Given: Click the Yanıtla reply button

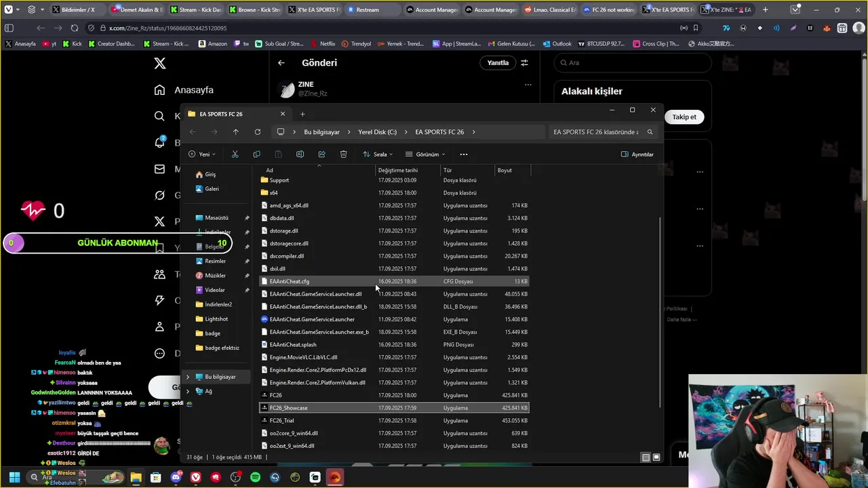Looking at the screenshot, I should [498, 63].
